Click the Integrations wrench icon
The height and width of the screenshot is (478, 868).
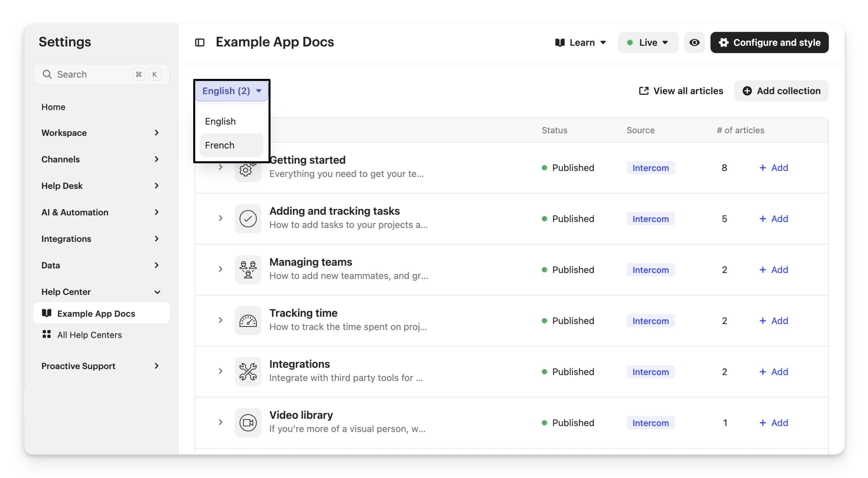pos(248,372)
